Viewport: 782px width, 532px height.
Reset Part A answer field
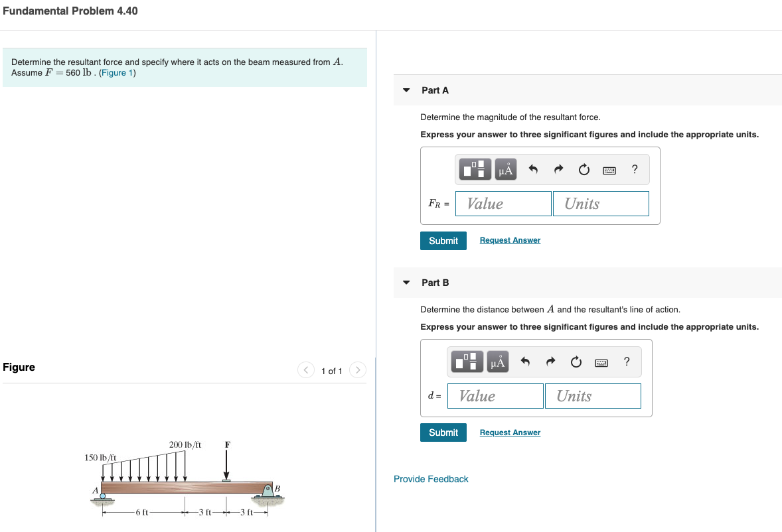point(584,170)
